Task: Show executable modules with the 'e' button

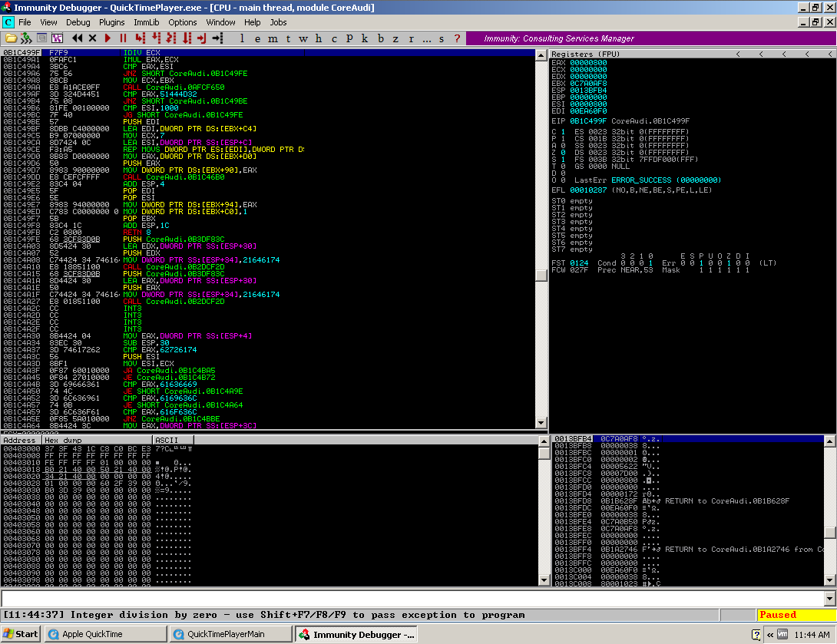Action: pos(258,38)
